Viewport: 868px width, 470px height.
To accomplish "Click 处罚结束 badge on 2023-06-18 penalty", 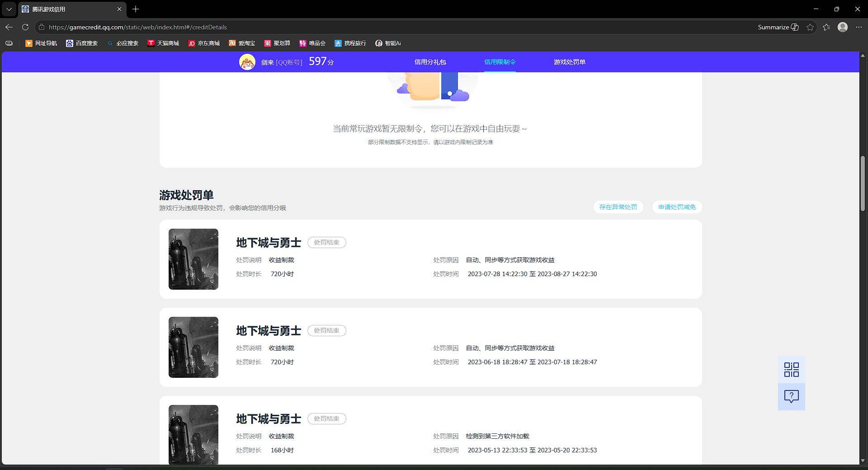I will (327, 330).
